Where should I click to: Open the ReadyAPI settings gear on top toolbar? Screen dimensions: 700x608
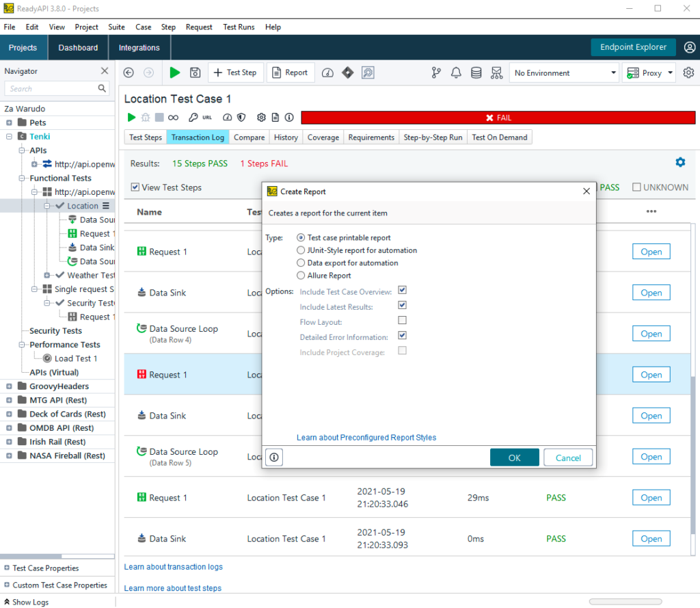tap(687, 72)
